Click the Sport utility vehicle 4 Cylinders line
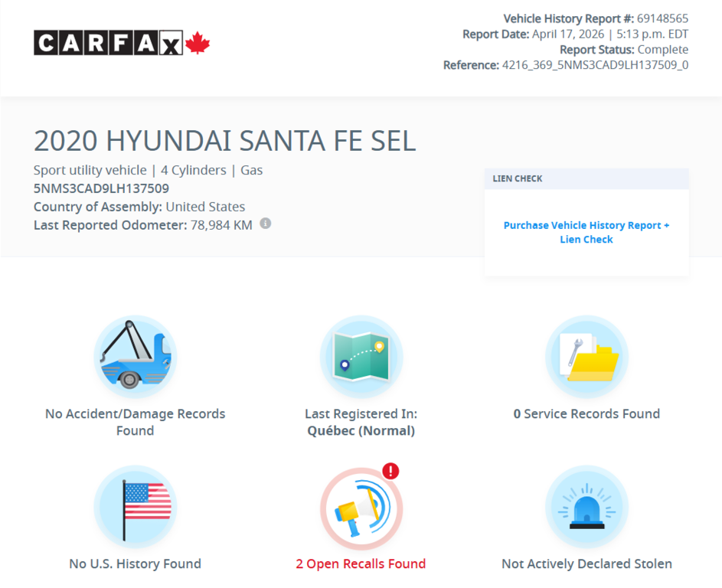The width and height of the screenshot is (722, 588). 148,170
